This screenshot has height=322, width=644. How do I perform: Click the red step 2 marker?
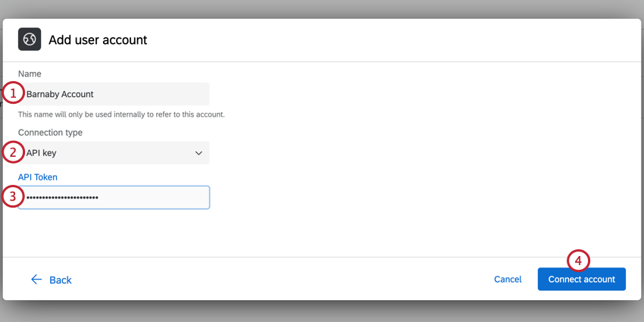pos(13,152)
